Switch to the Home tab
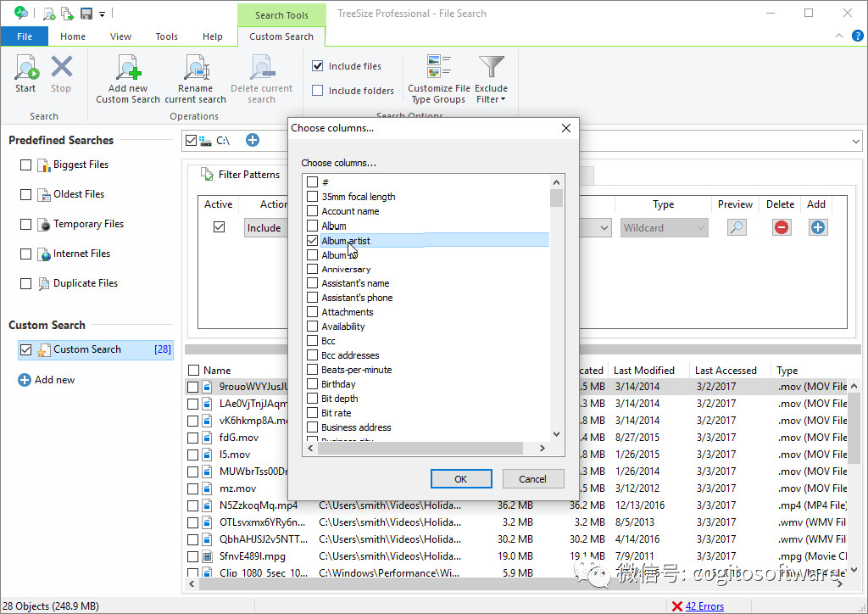868x614 pixels. point(73,36)
